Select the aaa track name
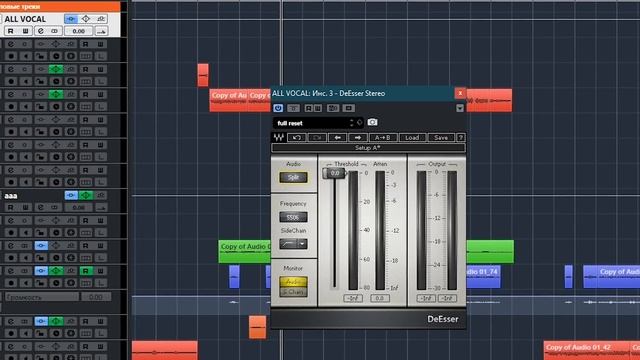Image resolution: width=640 pixels, height=360 pixels. pos(11,196)
